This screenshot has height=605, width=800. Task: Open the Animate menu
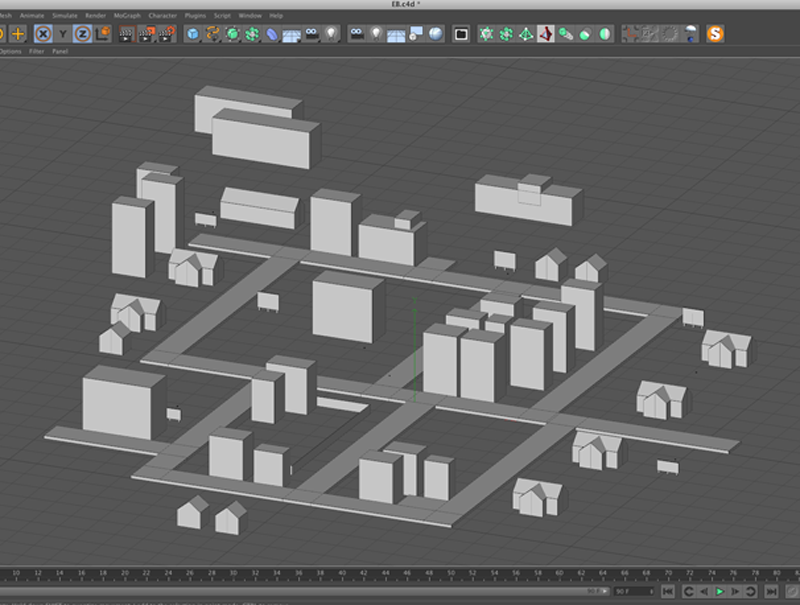point(32,16)
